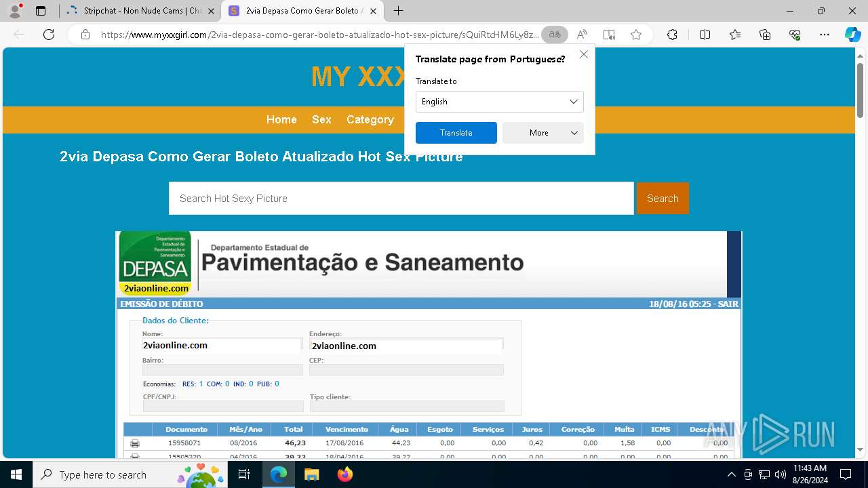Click the address bar URL
Screen dimensions: 868x488
point(320,35)
